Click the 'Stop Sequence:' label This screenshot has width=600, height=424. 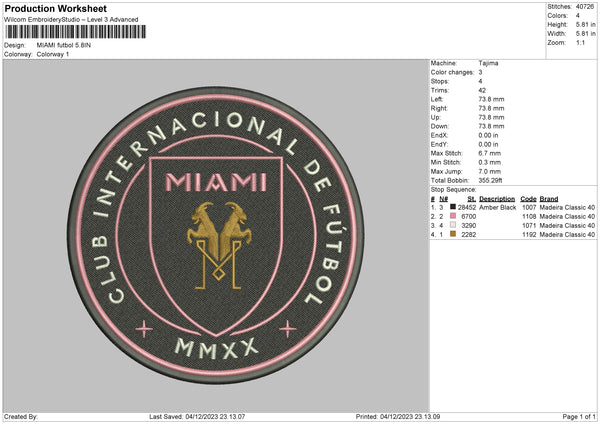click(453, 190)
